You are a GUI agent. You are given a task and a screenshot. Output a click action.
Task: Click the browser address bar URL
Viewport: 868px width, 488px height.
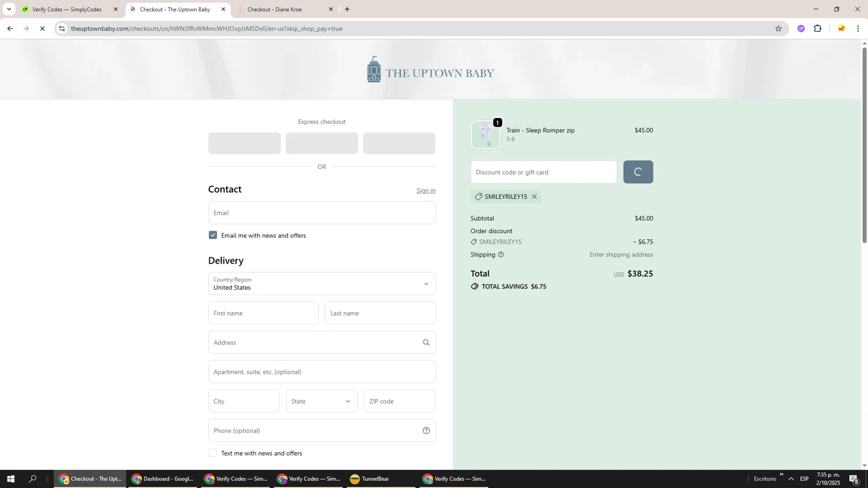tap(207, 28)
